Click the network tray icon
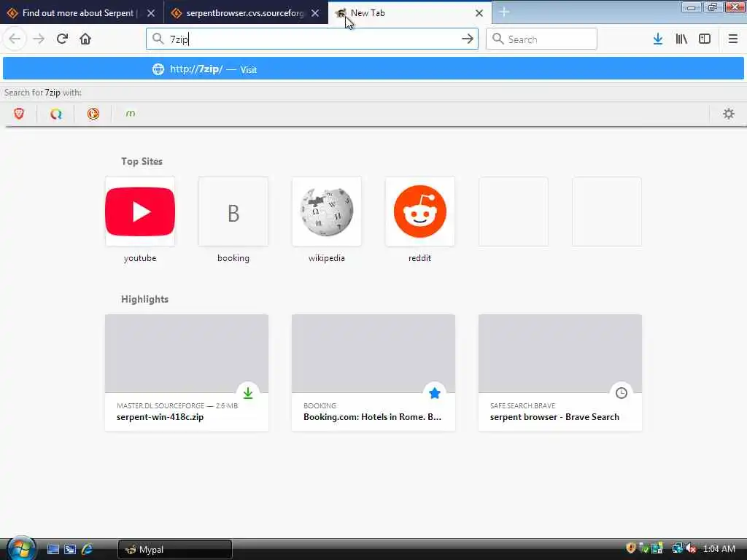This screenshot has width=747, height=560. pyautogui.click(x=677, y=548)
